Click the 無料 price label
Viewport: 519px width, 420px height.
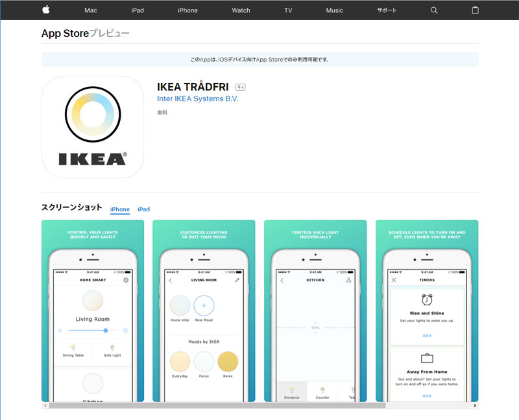point(162,112)
